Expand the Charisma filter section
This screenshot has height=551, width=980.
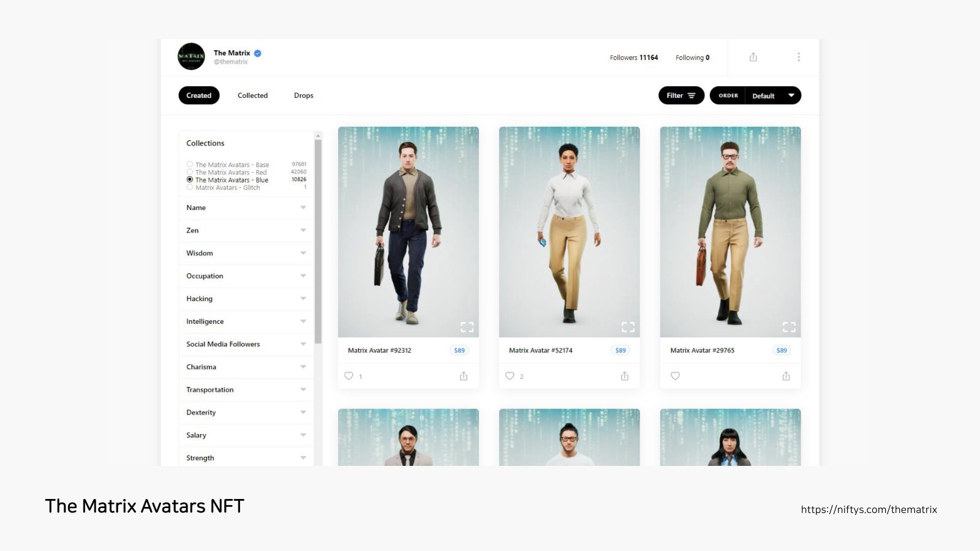pyautogui.click(x=246, y=367)
